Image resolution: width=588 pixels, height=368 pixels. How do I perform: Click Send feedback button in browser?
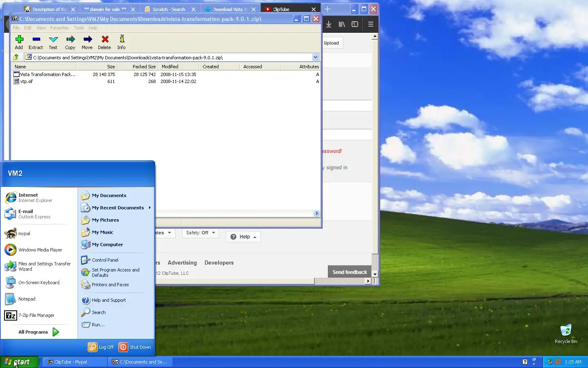350,272
